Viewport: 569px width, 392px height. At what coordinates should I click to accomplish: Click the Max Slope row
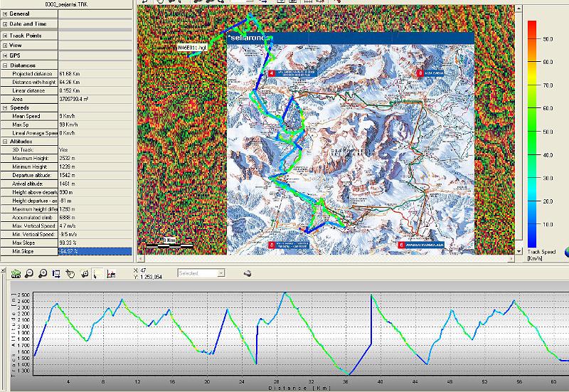pos(66,243)
